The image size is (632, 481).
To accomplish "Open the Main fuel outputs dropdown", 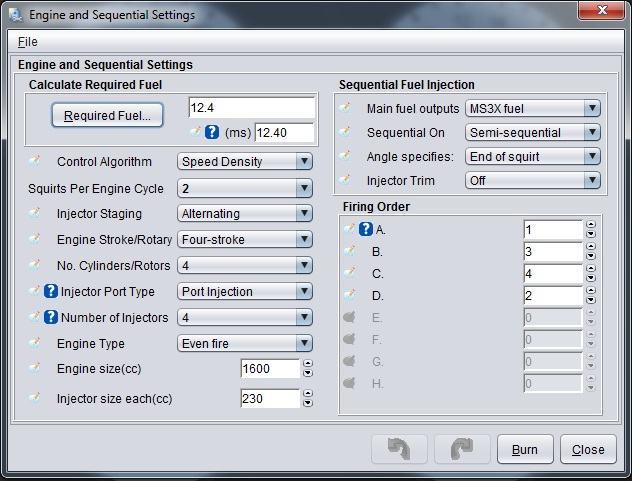I will [x=533, y=108].
